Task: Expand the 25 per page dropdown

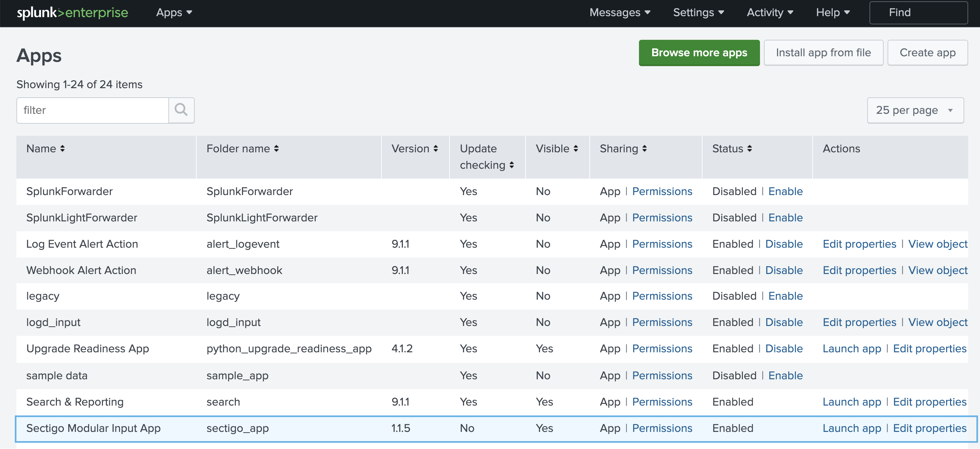Action: 914,110
